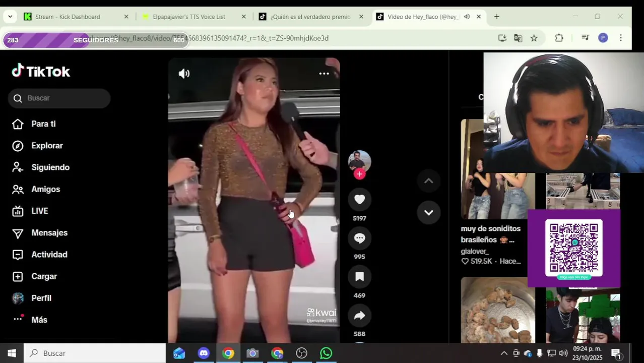
Task: Open WhatsApp from the taskbar
Action: 326,353
